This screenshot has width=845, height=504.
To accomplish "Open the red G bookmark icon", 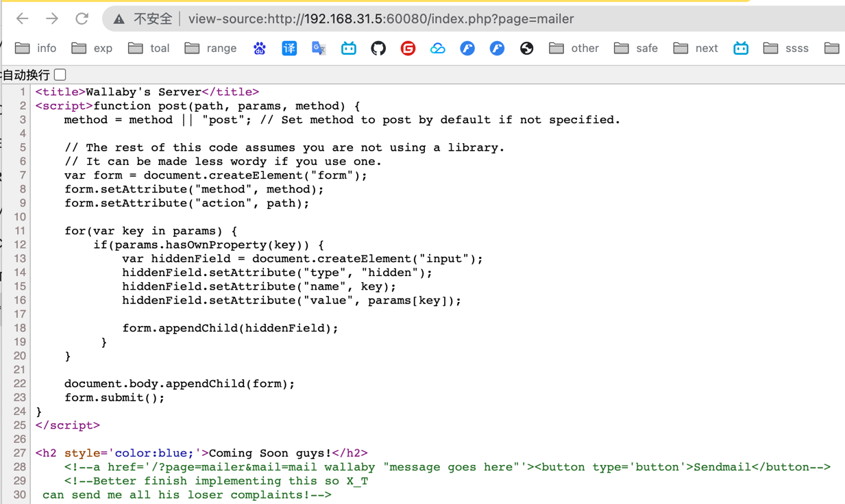I will [x=408, y=48].
